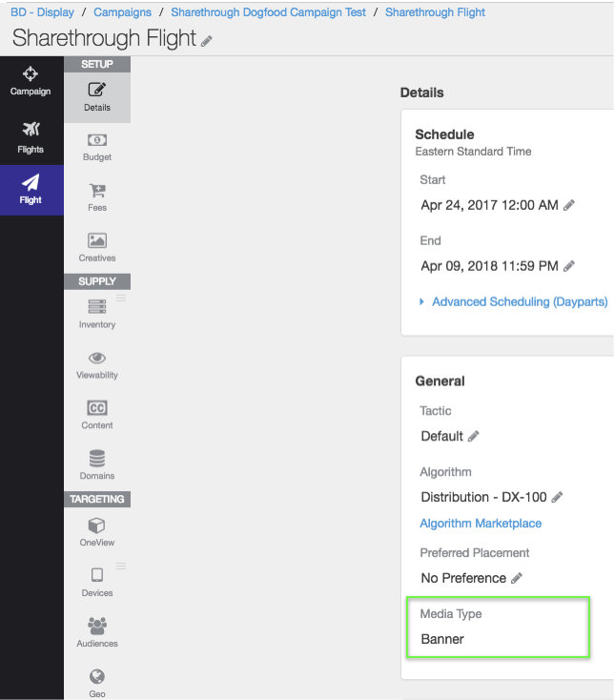Open the Content CC icon

coord(97,408)
